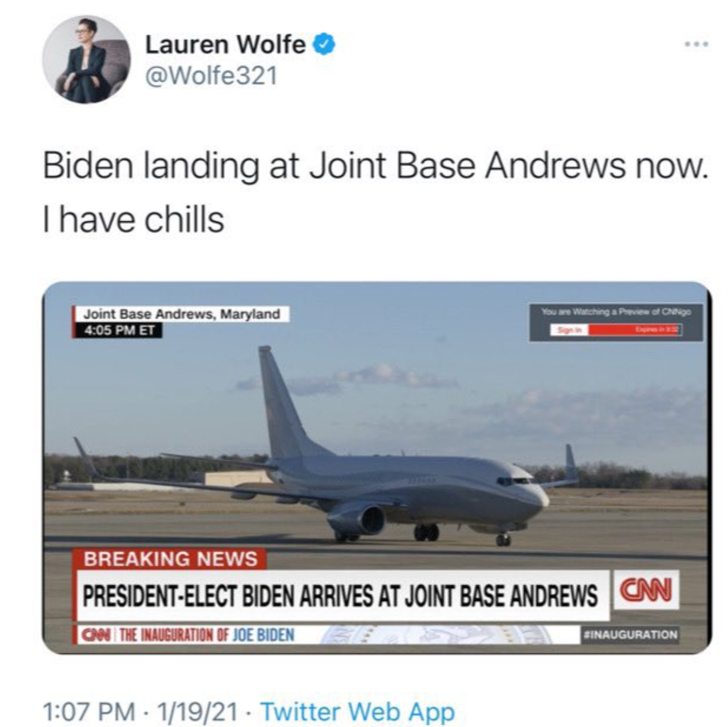Click the Twitter Web App source link

[357, 711]
